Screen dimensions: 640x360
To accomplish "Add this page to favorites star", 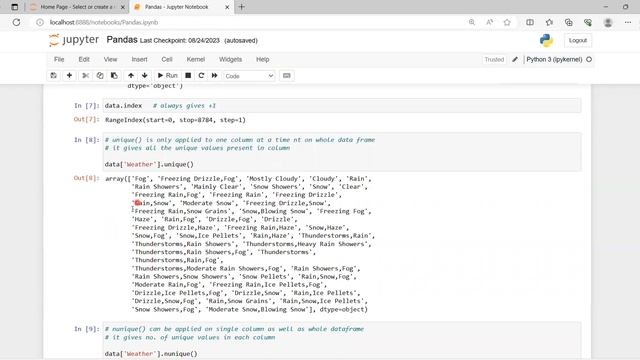I will [507, 22].
